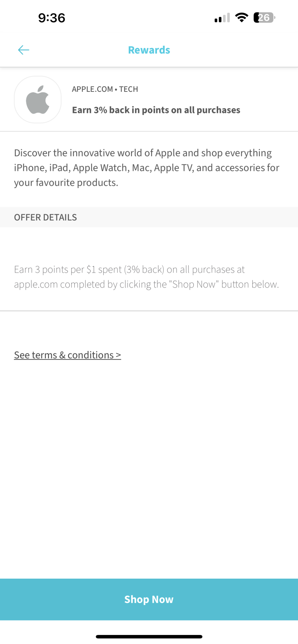Tap the grey Apple logo
The image size is (298, 644).
38,100
